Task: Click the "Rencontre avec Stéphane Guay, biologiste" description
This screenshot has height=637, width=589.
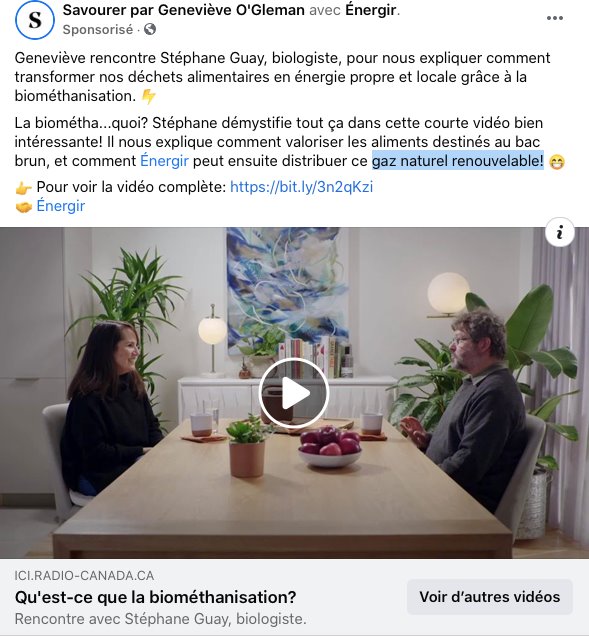Action: click(161, 619)
